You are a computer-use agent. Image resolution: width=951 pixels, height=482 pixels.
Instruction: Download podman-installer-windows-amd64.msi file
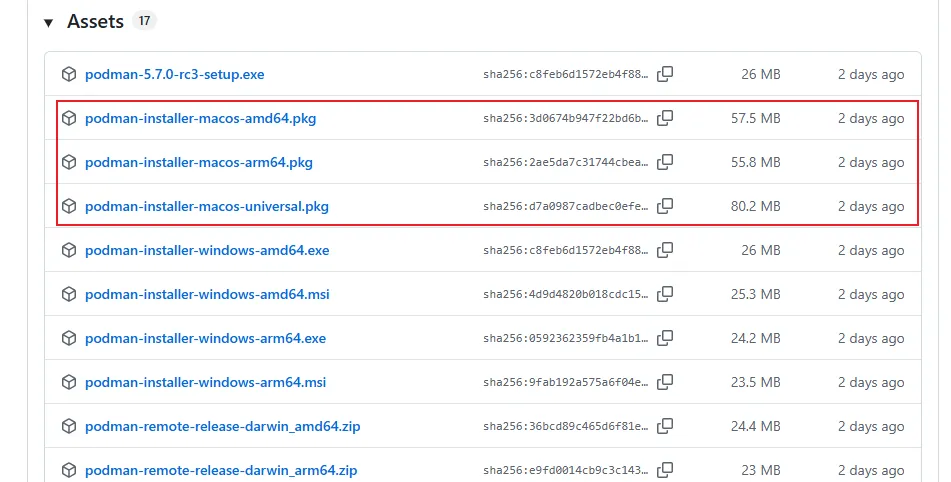click(x=206, y=294)
